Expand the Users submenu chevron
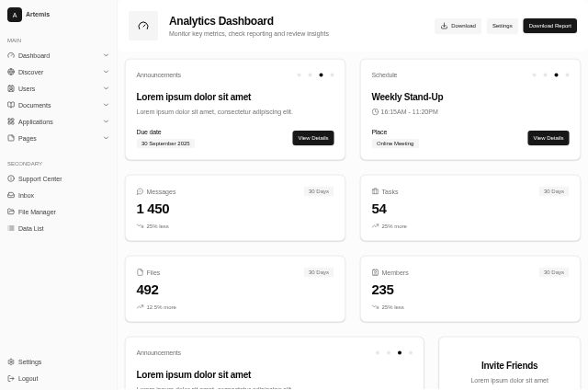588x390 pixels. tap(106, 88)
